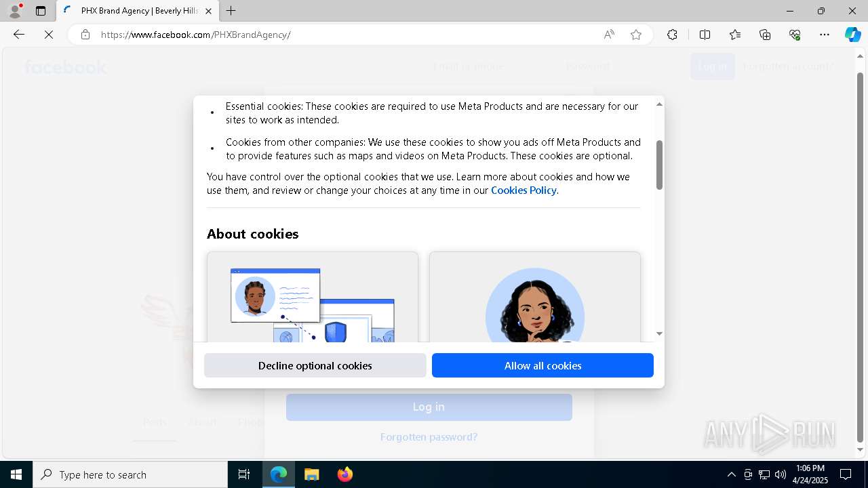Open Windows Start menu
Screen dimensions: 868x488
(x=16, y=474)
